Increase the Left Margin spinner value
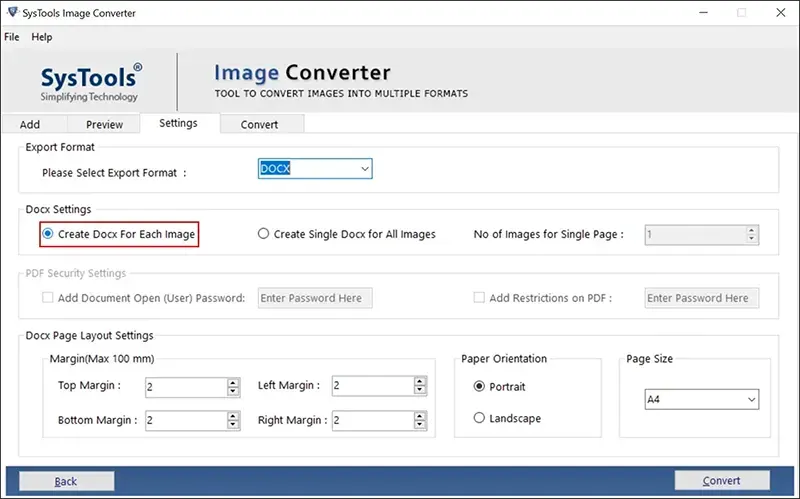This screenshot has width=800, height=499. [x=420, y=381]
